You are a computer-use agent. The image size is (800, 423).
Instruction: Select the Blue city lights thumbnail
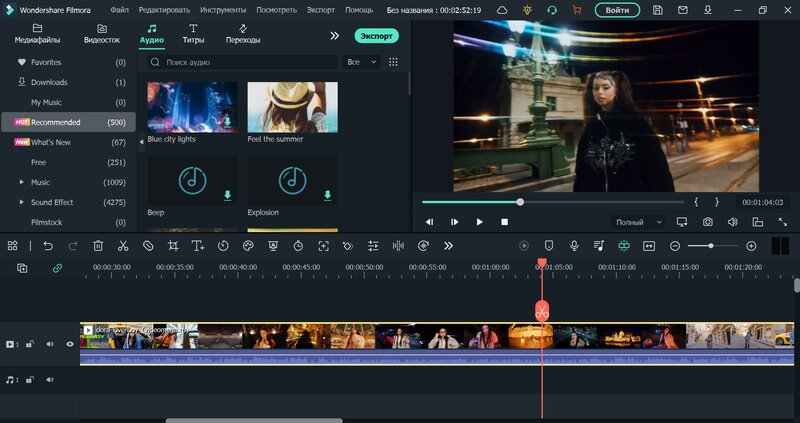click(x=192, y=107)
